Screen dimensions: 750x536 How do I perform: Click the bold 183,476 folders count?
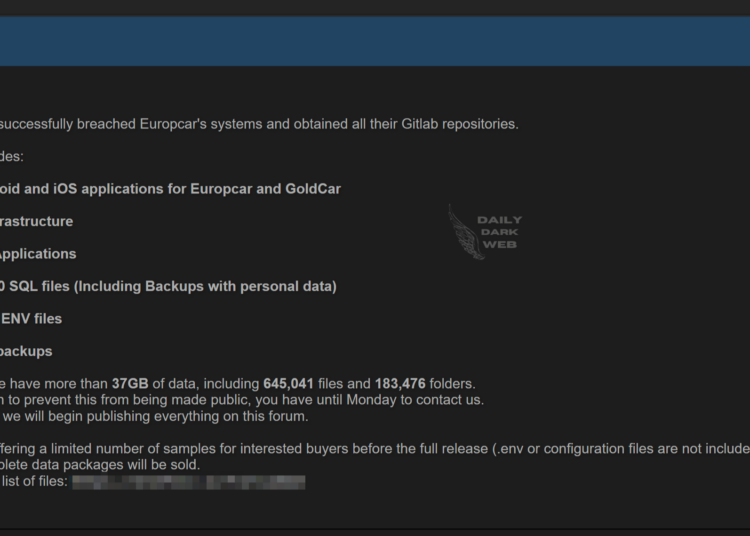click(400, 384)
